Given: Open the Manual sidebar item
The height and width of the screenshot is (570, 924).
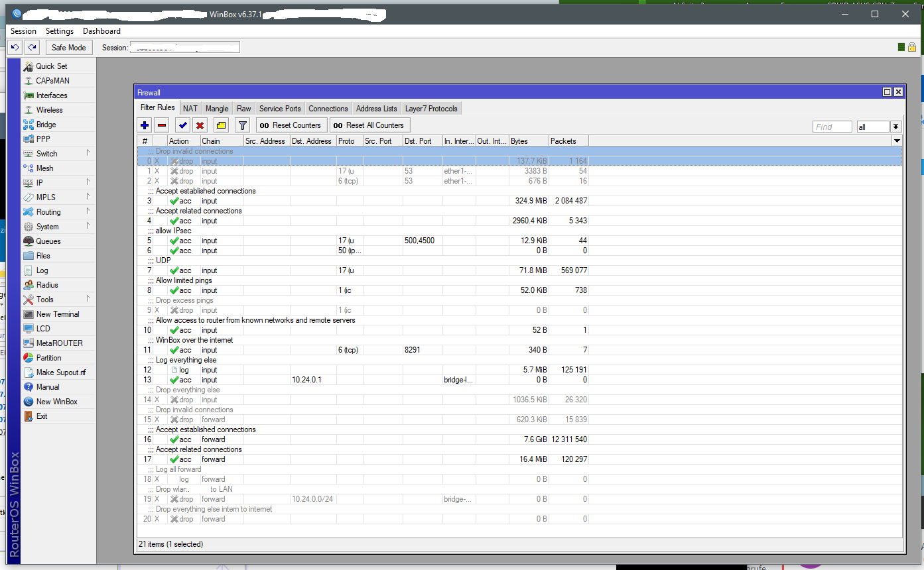Looking at the screenshot, I should (x=48, y=387).
